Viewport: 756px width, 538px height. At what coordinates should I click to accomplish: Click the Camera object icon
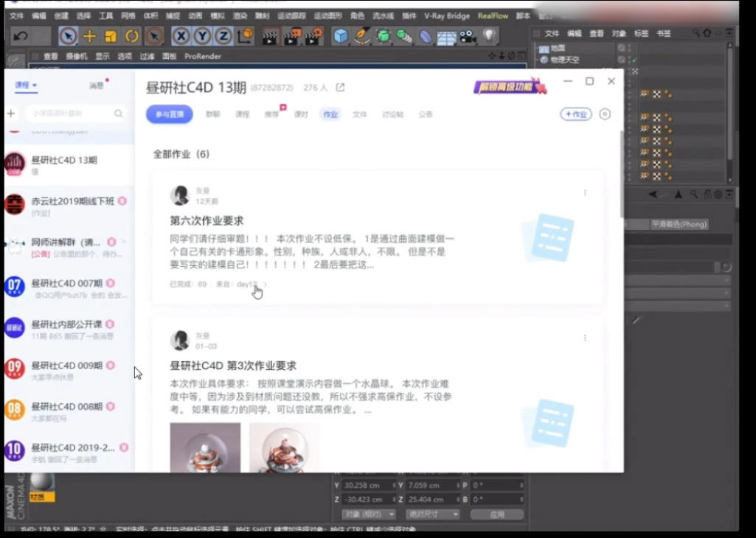click(x=467, y=36)
